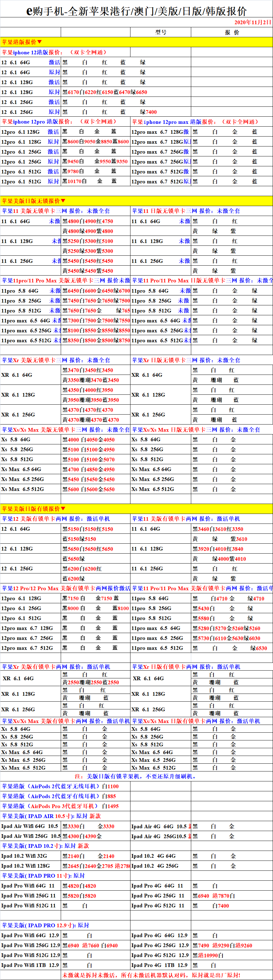273x980 pixels.
Task: Click price cell 黑6450白6600金6450绿6700
Action: (x=96, y=291)
